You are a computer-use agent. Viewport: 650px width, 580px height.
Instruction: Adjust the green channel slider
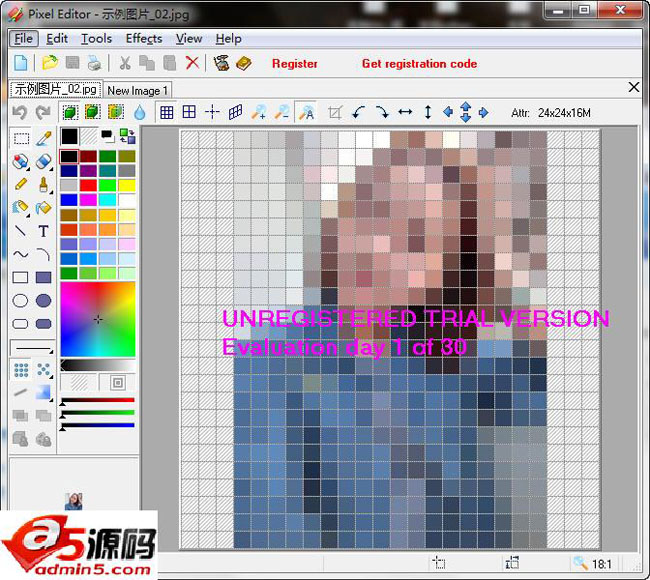point(98,413)
